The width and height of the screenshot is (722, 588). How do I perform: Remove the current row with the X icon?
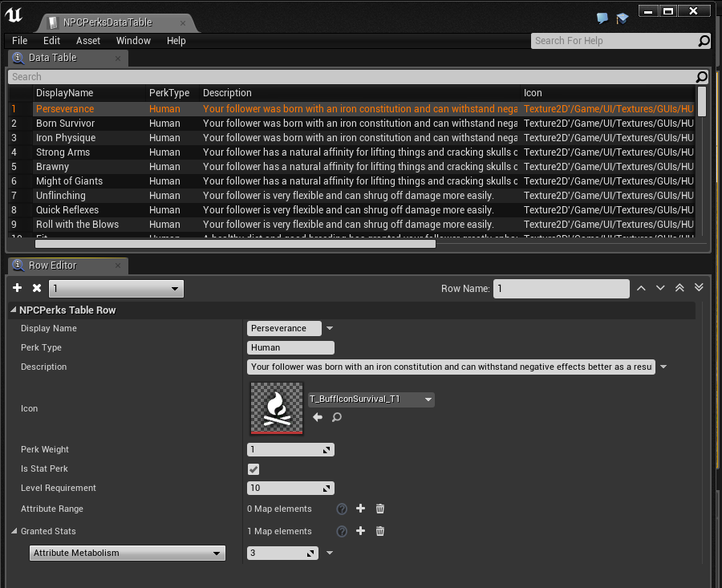36,288
